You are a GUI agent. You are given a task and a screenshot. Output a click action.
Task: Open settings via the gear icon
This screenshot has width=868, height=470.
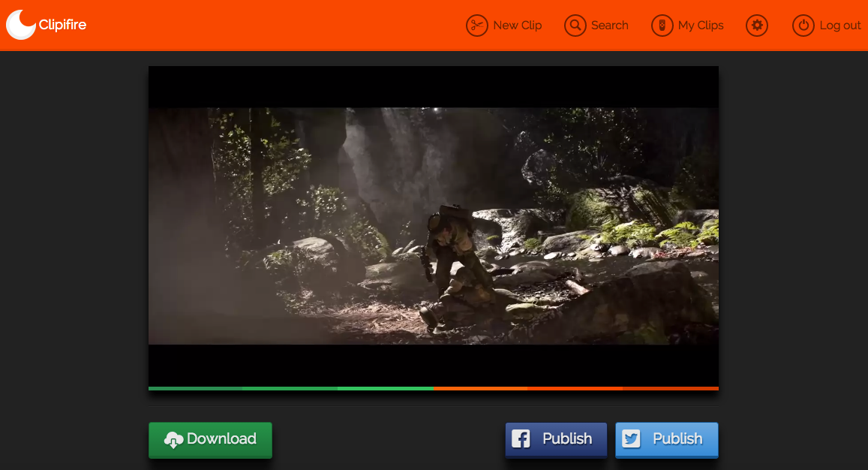[757, 26]
